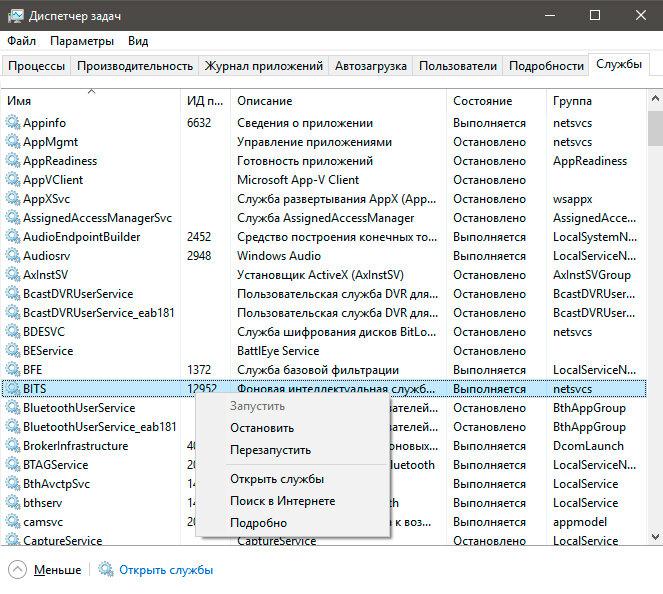This screenshot has height=594, width=663.
Task: Click the AxInstSVGroup group cell
Action: 592,275
